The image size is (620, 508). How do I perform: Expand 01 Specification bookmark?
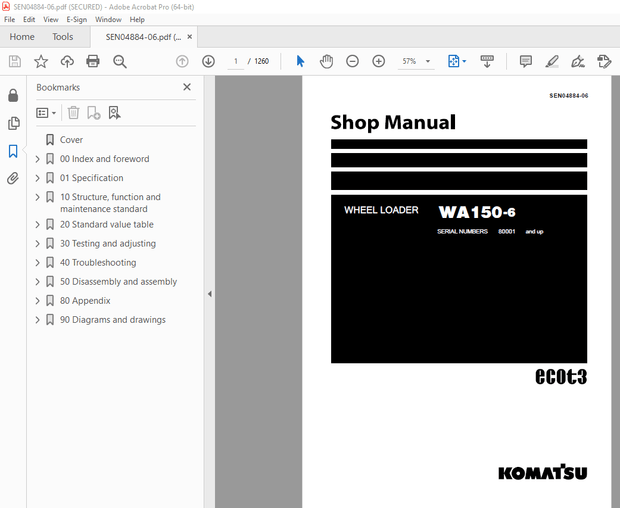click(38, 178)
